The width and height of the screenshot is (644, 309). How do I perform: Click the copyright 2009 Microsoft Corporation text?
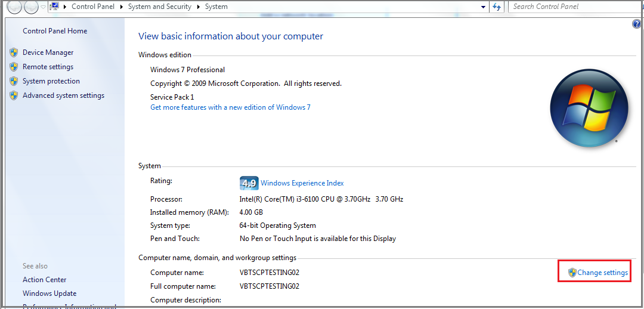(x=246, y=84)
